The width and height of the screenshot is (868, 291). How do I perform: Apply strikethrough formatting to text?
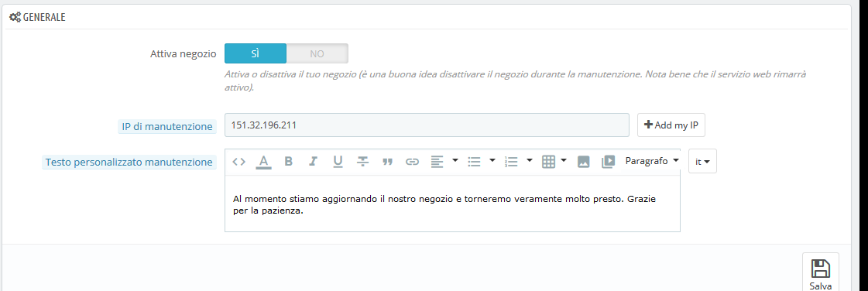362,162
